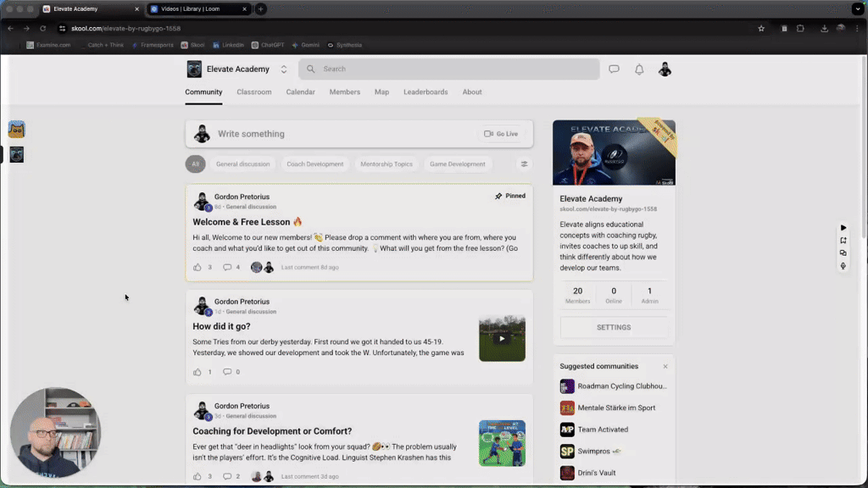Click the Elevate Academy logo in header
This screenshot has height=488, width=868.
tap(194, 69)
